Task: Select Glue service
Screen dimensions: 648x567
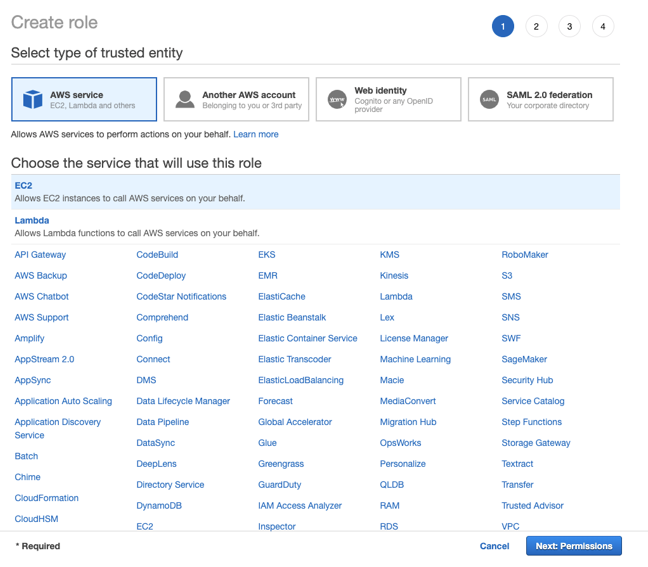Action: tap(267, 443)
